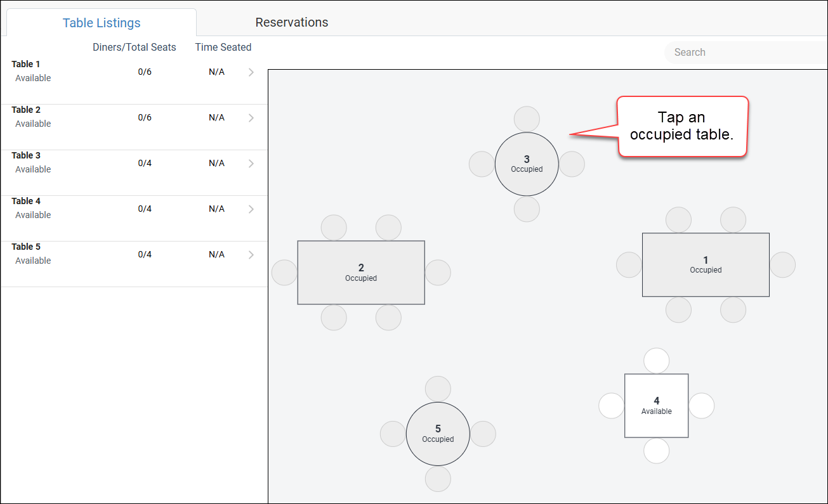Select the bottom seat of table 3
Viewport: 828px width, 504px height.
[527, 209]
